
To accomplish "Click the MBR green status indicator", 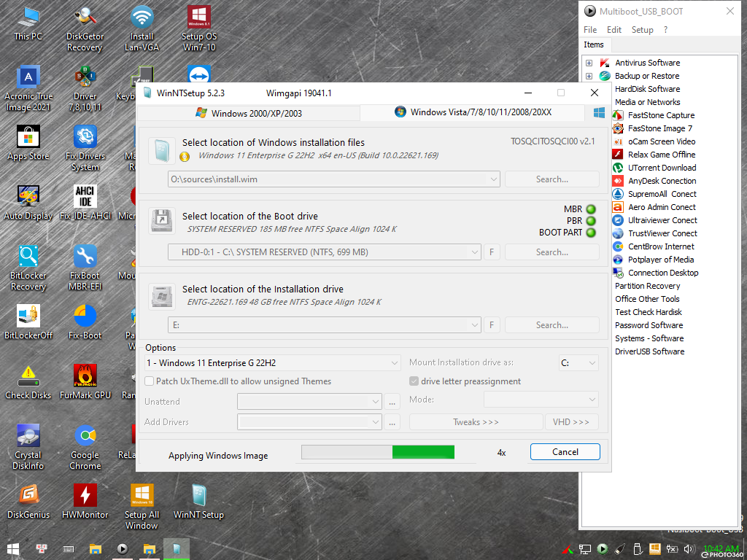I will coord(591,209).
